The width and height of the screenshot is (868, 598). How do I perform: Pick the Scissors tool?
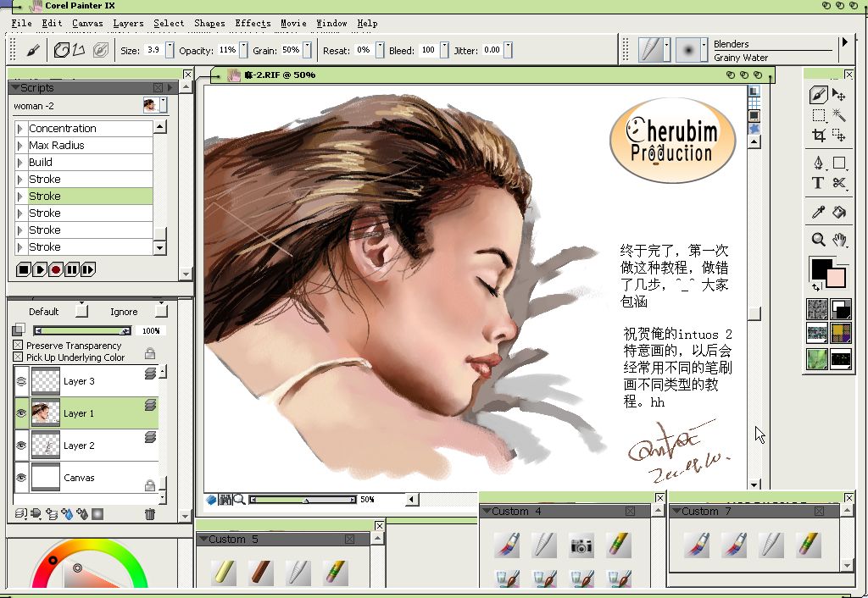point(839,183)
